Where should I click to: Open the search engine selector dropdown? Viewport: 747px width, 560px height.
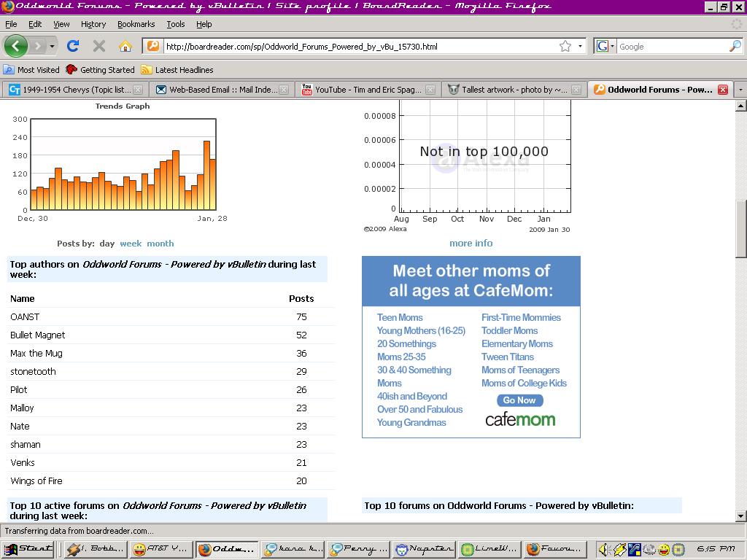pyautogui.click(x=605, y=46)
